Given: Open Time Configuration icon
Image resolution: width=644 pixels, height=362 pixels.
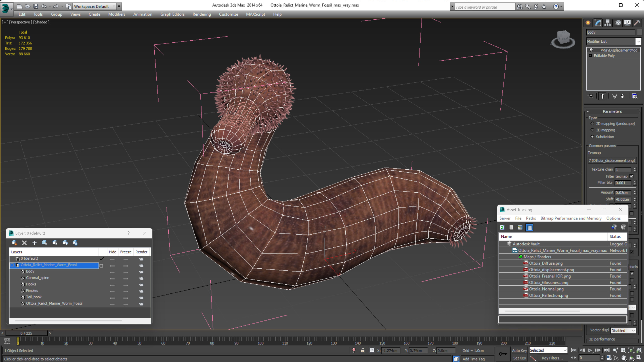Looking at the screenshot, I should point(609,358).
